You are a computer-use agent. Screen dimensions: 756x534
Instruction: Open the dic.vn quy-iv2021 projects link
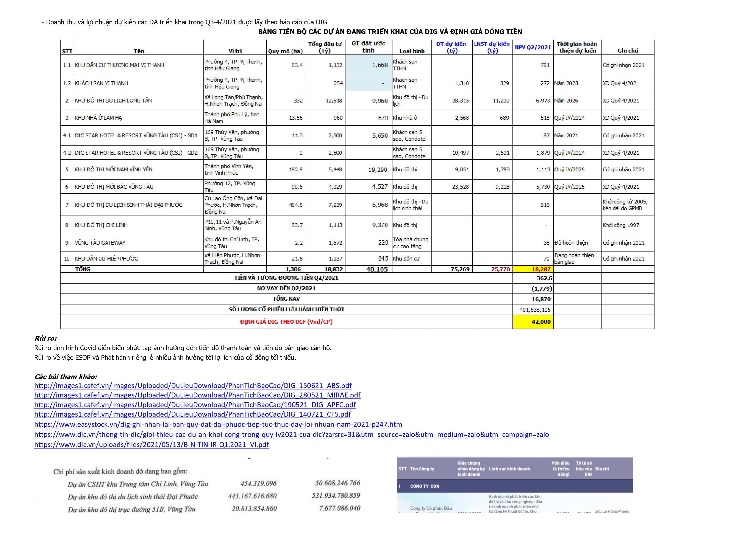click(x=291, y=435)
